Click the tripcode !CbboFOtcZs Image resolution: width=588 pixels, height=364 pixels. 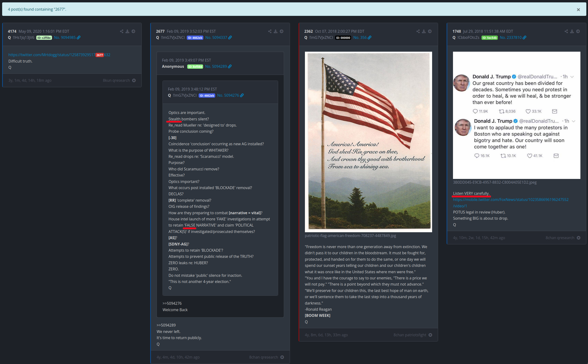coord(468,37)
